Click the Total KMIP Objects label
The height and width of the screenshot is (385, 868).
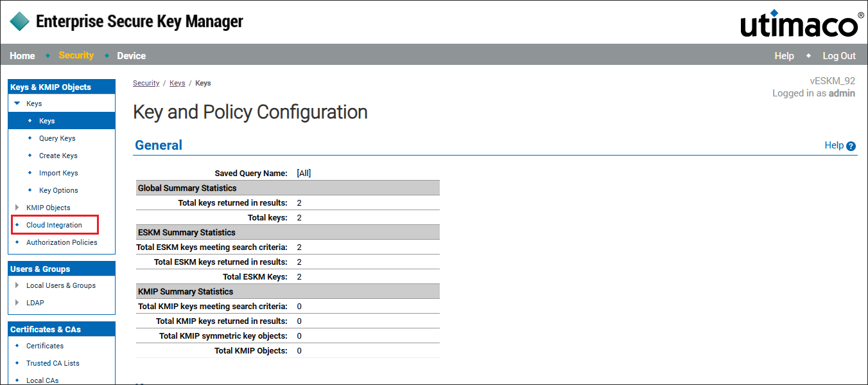[x=251, y=351]
